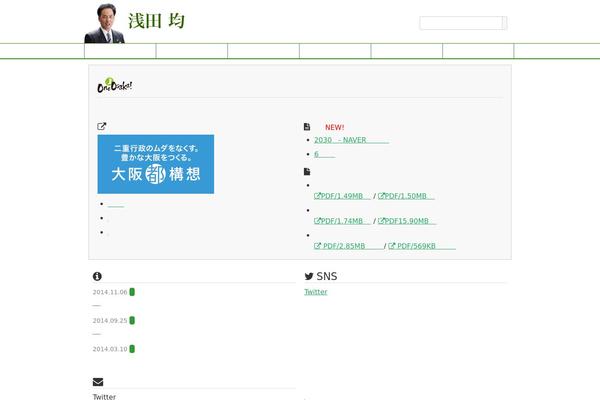Screen dimensions: 600x400
Task: Click the document icon above the PDF list
Action: point(307,171)
